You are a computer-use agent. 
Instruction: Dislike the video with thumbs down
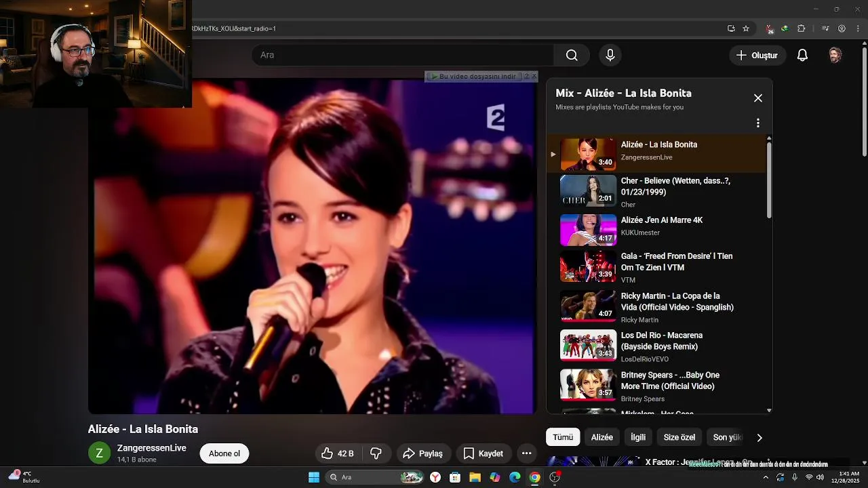[376, 453]
